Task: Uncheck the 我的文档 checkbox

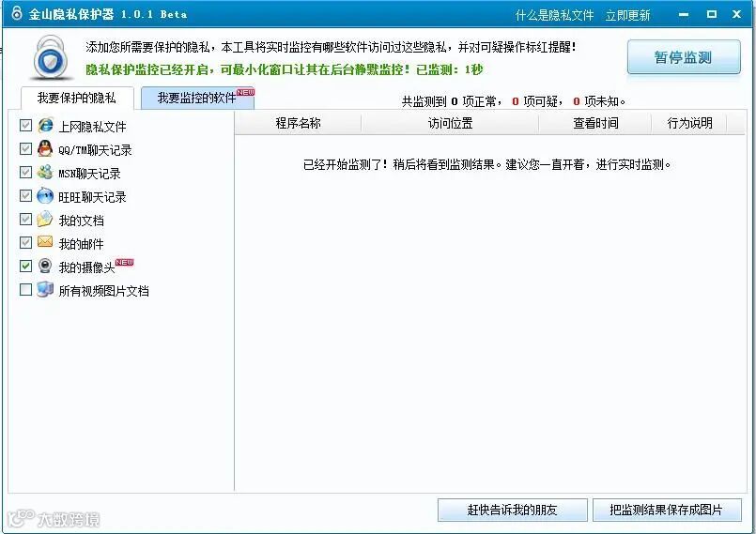Action: point(25,220)
